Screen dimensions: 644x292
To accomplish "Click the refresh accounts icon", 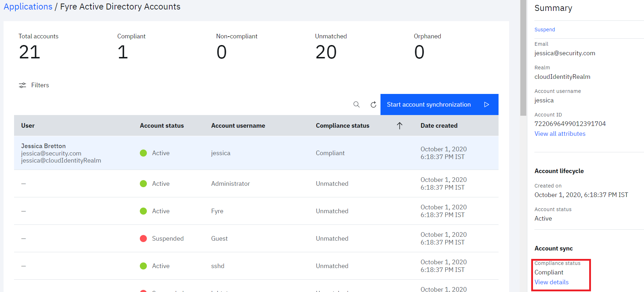I will coord(373,104).
